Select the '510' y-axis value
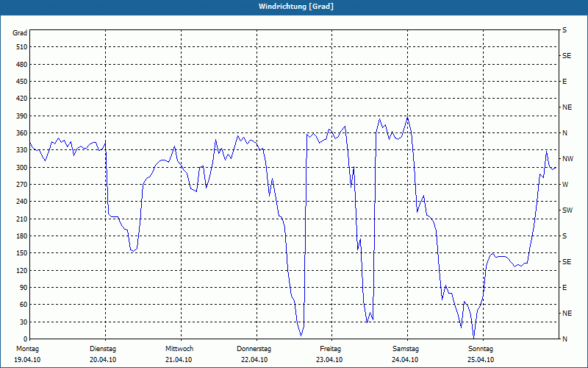Viewport: 588px width, 368px height. [22, 47]
